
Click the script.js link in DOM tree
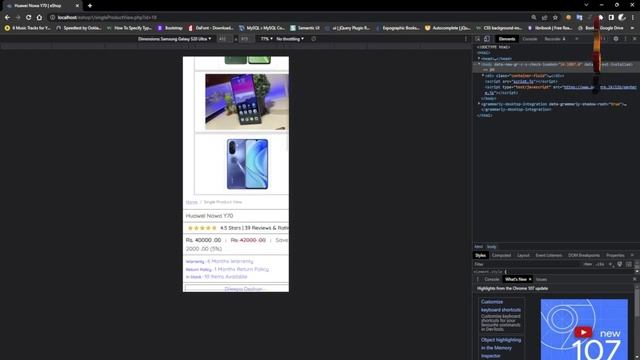[x=523, y=81]
